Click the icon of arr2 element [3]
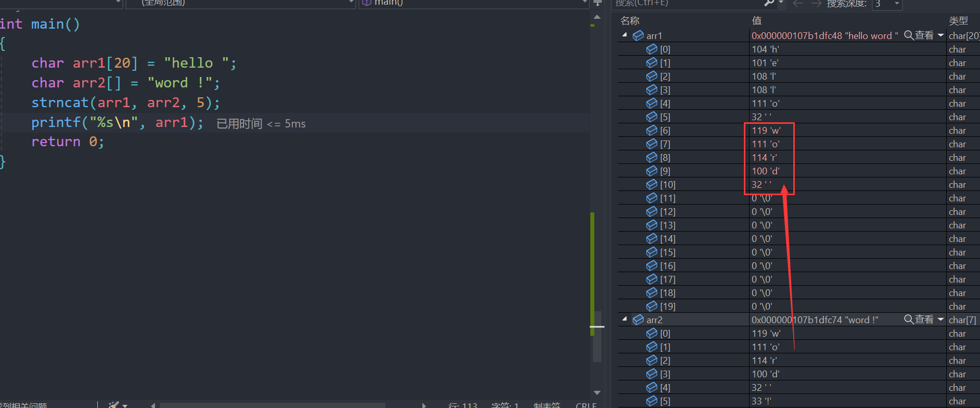980x408 pixels. point(652,374)
